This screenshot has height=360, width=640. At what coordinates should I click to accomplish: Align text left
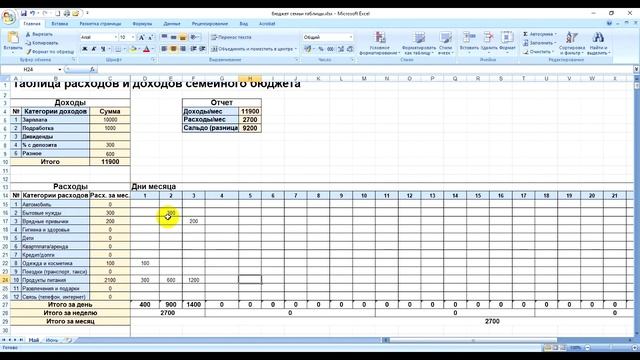(164, 49)
